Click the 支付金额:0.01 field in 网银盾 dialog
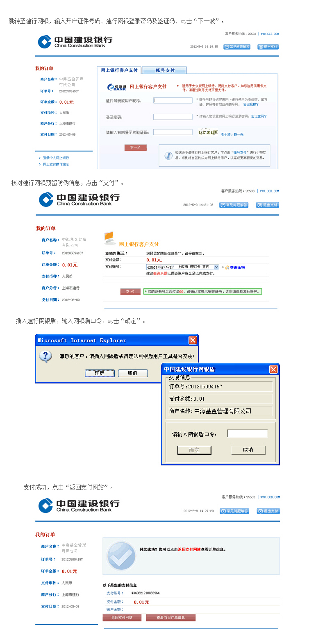The image size is (334, 644). point(220,399)
